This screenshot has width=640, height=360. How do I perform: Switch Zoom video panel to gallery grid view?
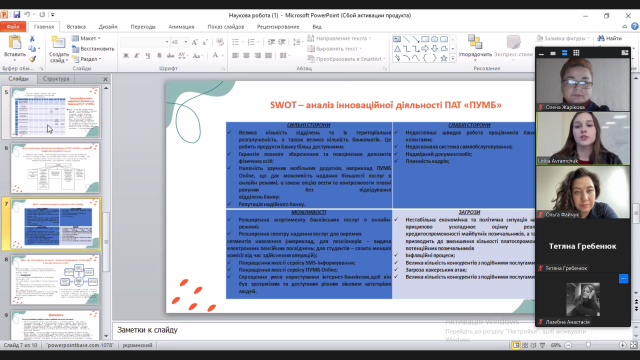(x=576, y=53)
